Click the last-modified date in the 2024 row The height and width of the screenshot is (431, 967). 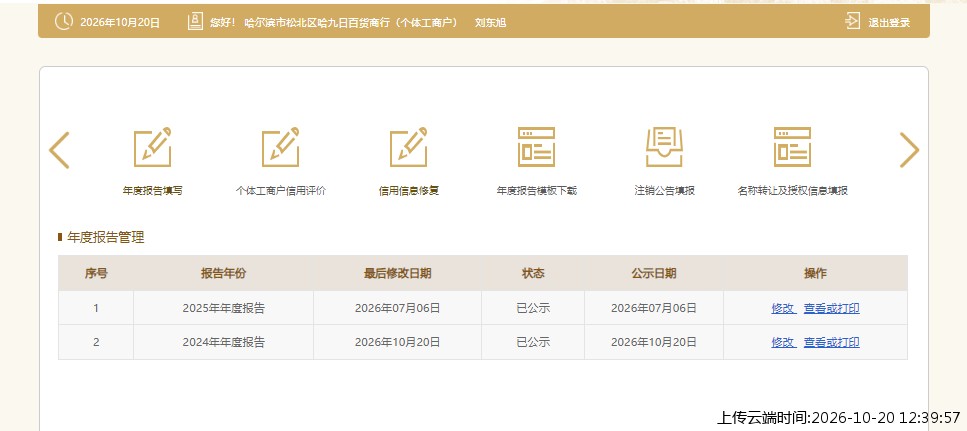[397, 342]
